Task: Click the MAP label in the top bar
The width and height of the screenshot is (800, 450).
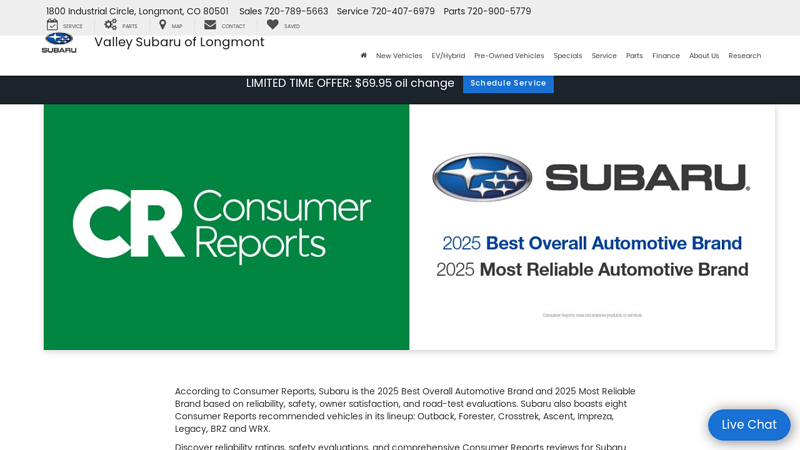Action: coord(177,26)
